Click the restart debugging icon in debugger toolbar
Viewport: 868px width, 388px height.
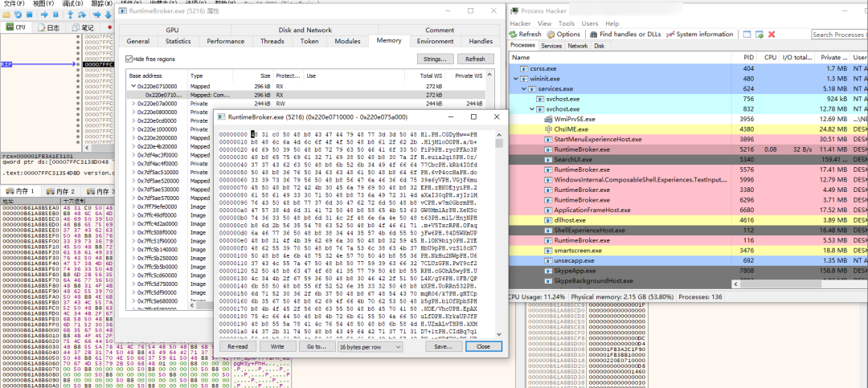click(18, 14)
